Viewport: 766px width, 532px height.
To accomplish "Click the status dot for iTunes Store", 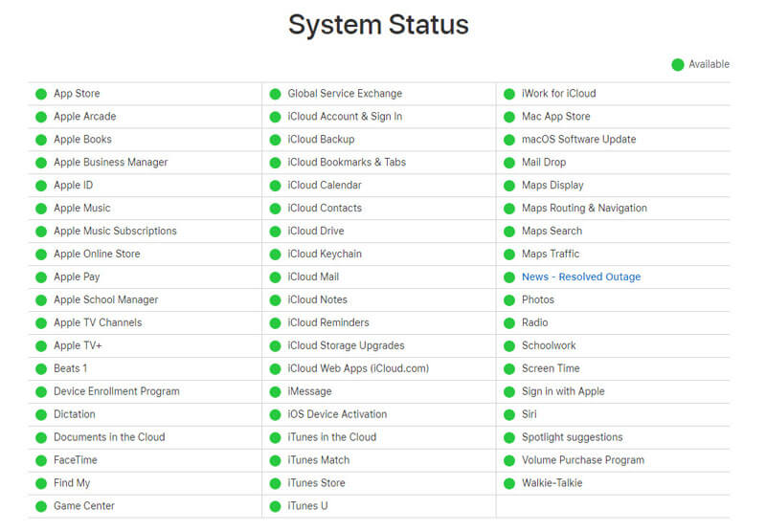I will pos(275,484).
